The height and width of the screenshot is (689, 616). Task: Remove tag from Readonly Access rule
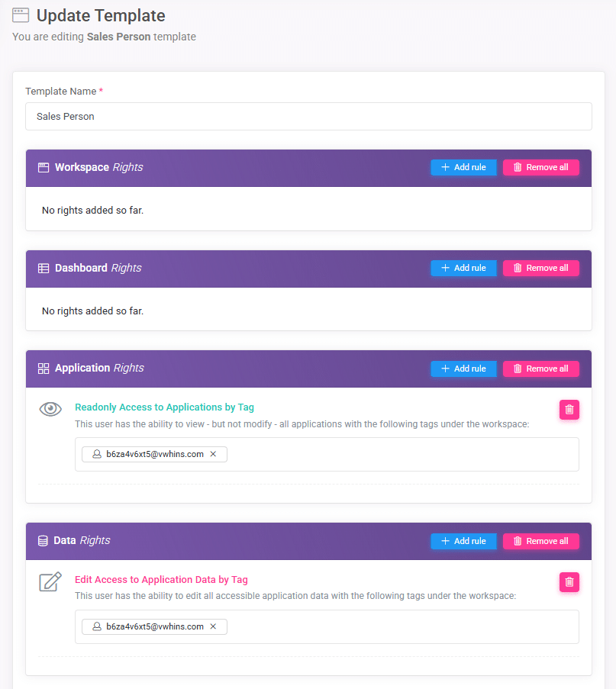pos(213,454)
